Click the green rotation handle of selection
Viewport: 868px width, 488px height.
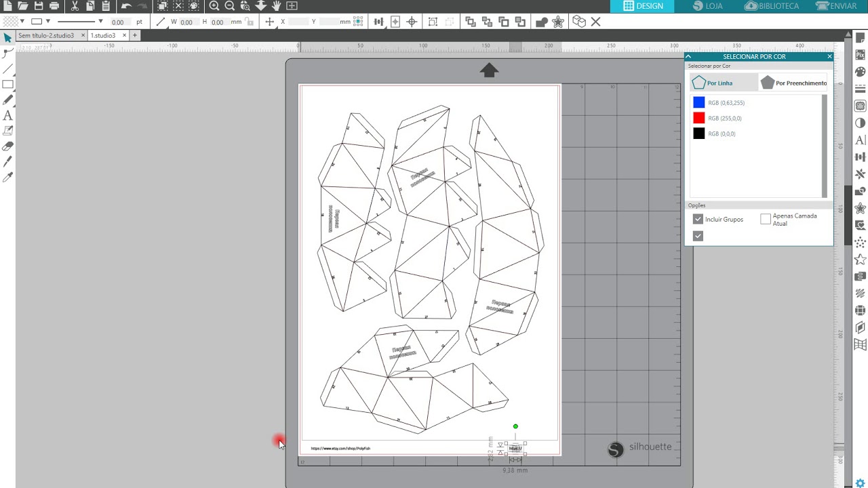[515, 426]
